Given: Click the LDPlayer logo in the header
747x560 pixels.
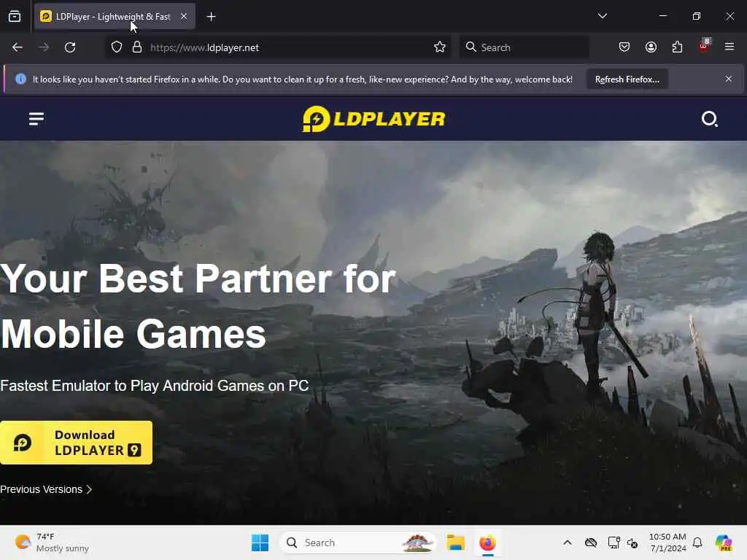Looking at the screenshot, I should [374, 119].
